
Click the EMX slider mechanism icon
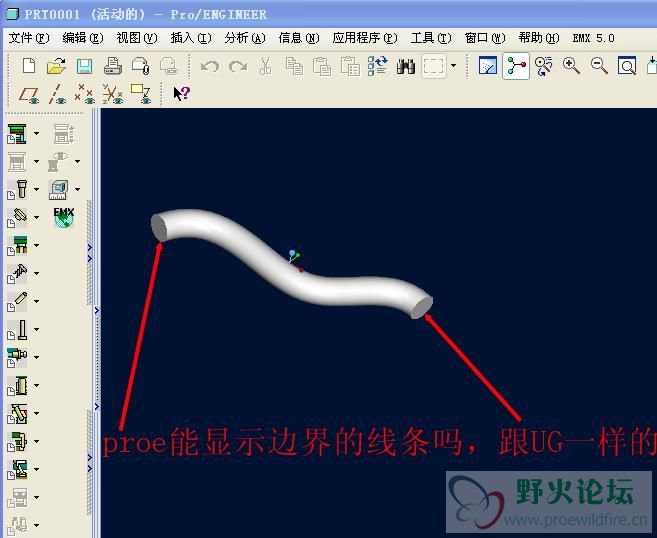tap(17, 413)
